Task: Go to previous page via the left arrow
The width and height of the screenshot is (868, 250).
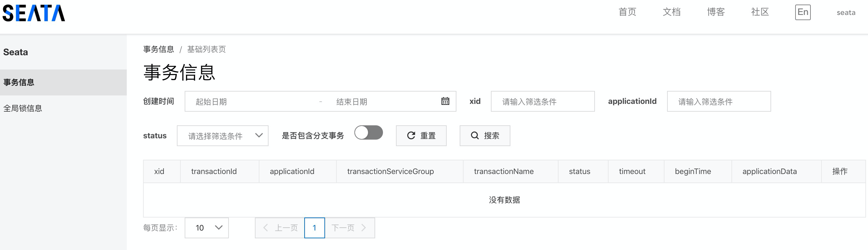Action: pyautogui.click(x=266, y=228)
